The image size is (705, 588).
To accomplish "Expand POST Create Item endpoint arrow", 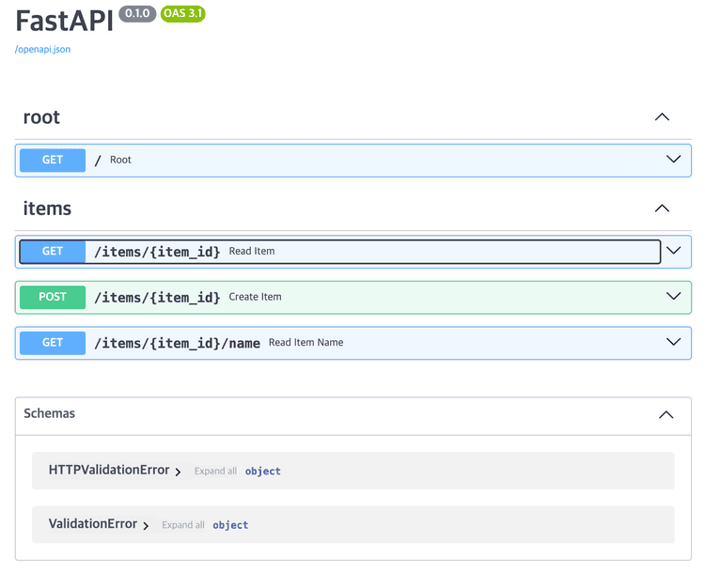I will point(673,297).
